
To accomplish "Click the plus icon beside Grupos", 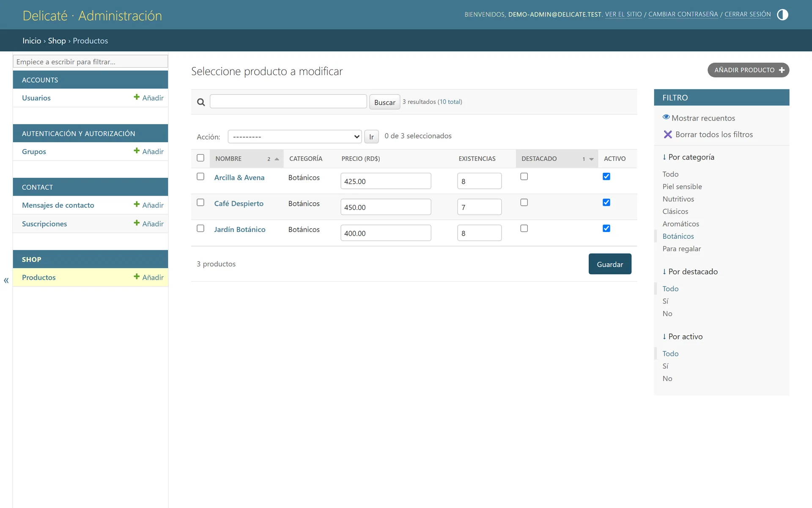I will (137, 151).
